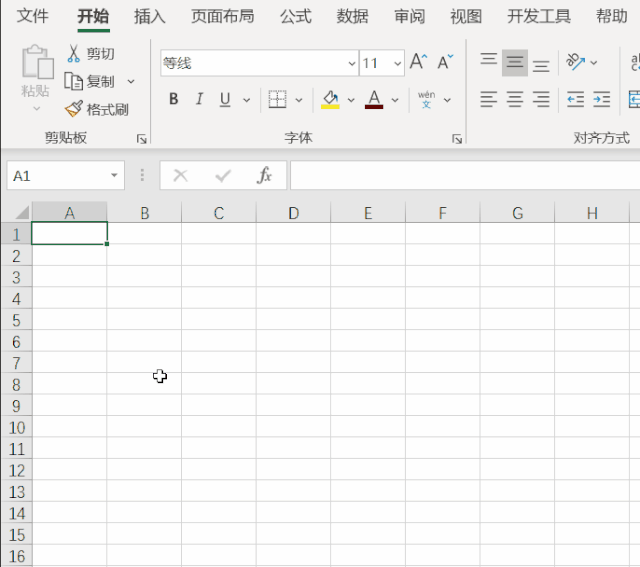640x567 pixels.
Task: Switch to the 数据 Data tab
Action: pos(353,16)
